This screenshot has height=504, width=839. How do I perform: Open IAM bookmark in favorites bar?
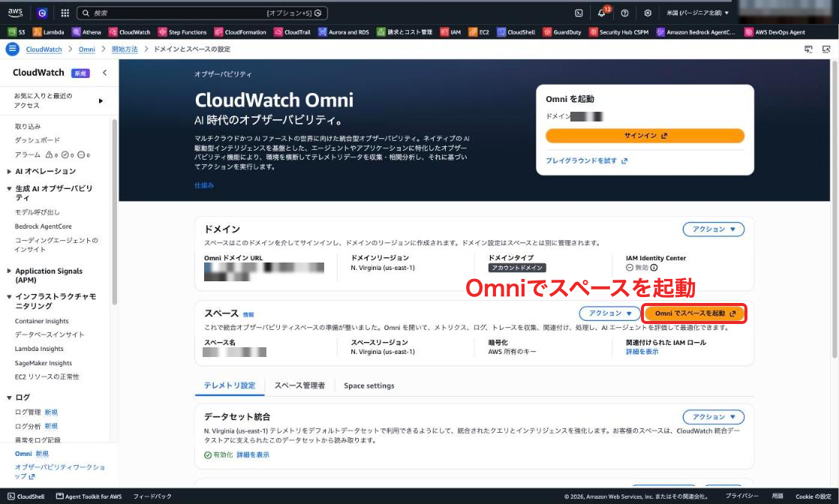pos(450,32)
